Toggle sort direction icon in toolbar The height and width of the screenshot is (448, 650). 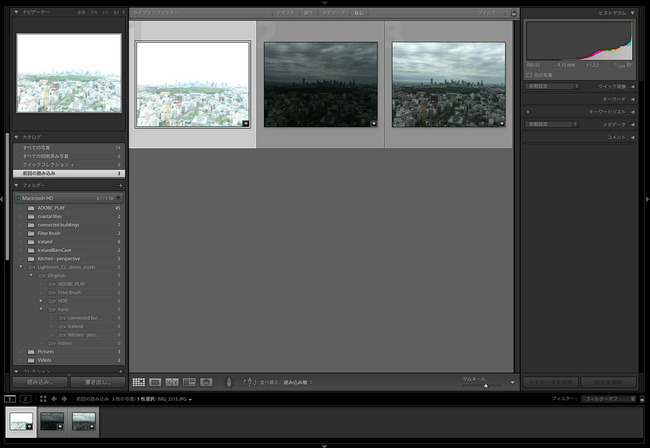pyautogui.click(x=249, y=382)
